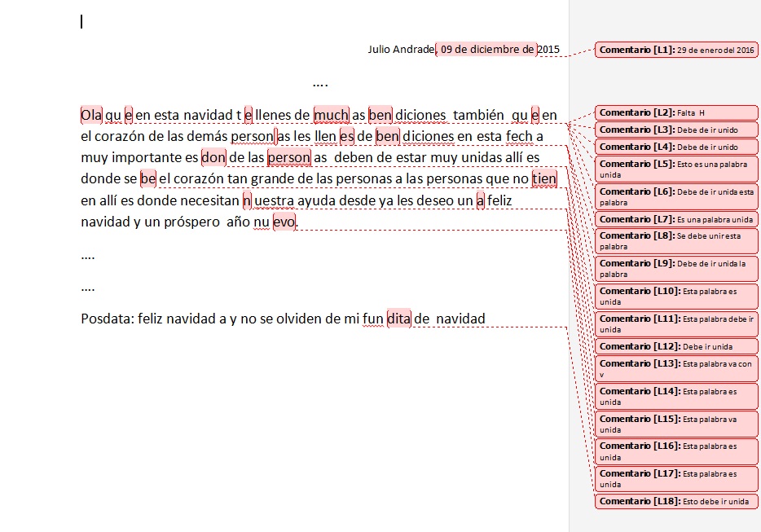Click highlighted date '09 de diciembre de'
761x532 pixels.
coord(486,49)
